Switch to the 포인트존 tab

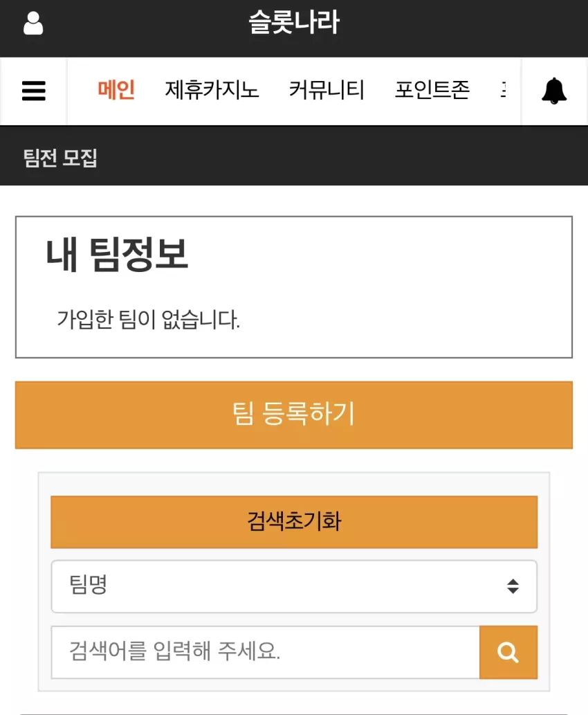click(x=432, y=89)
